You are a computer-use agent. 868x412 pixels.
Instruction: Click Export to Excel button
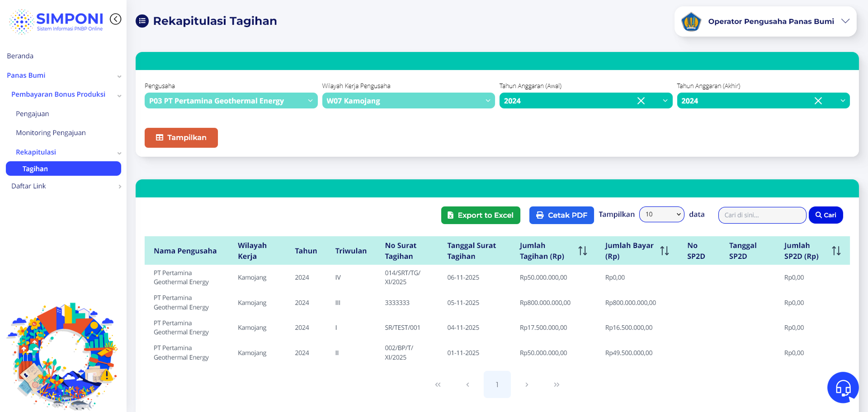click(481, 215)
